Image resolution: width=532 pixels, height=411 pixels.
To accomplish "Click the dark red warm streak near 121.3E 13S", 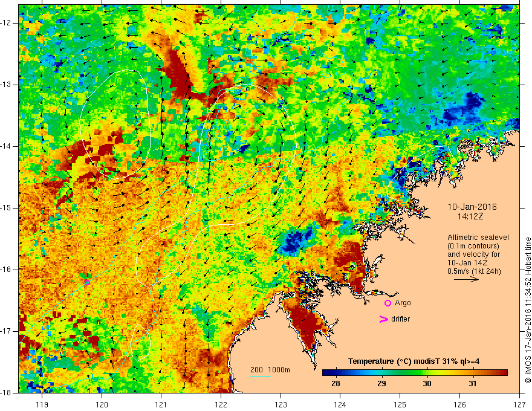I will [x=178, y=73].
